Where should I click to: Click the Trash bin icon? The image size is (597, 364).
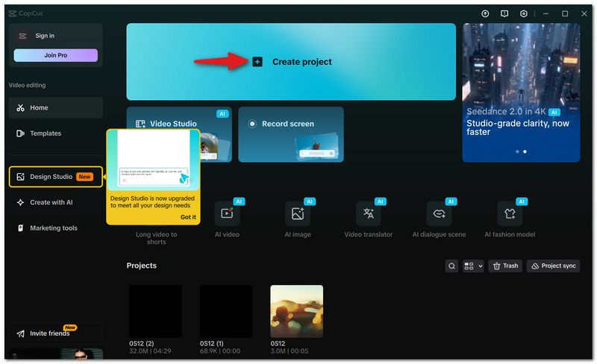pyautogui.click(x=497, y=266)
